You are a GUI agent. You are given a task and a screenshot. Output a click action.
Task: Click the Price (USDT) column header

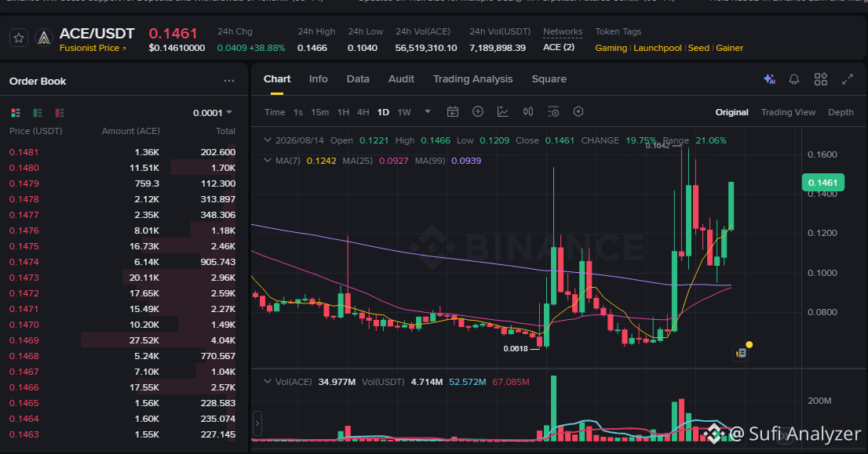(36, 131)
